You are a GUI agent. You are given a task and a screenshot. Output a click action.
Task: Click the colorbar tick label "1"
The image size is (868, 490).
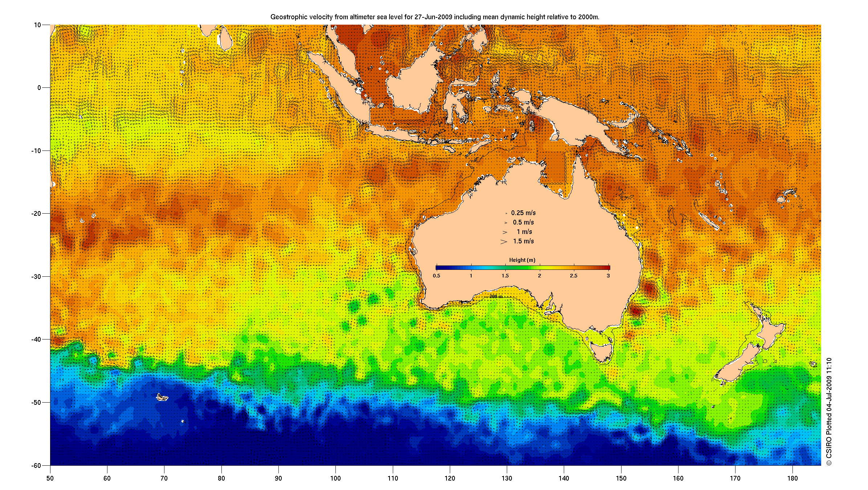[471, 276]
